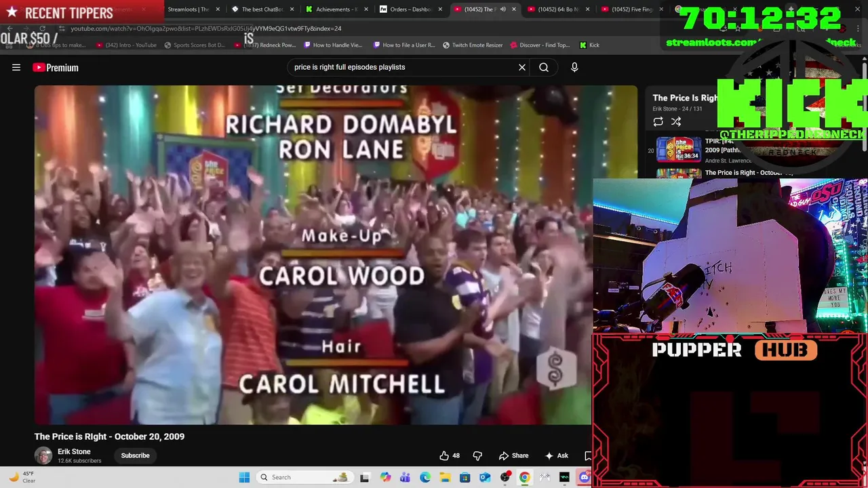The height and width of the screenshot is (488, 868).
Task: Open the Ask AI button
Action: point(557,455)
